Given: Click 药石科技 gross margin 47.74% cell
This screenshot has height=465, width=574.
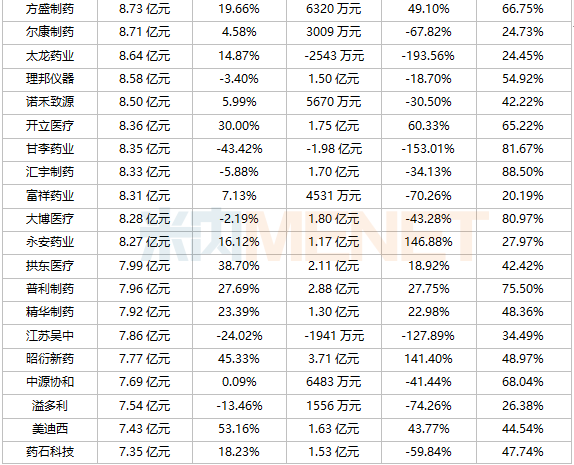Looking at the screenshot, I should coord(523,452).
